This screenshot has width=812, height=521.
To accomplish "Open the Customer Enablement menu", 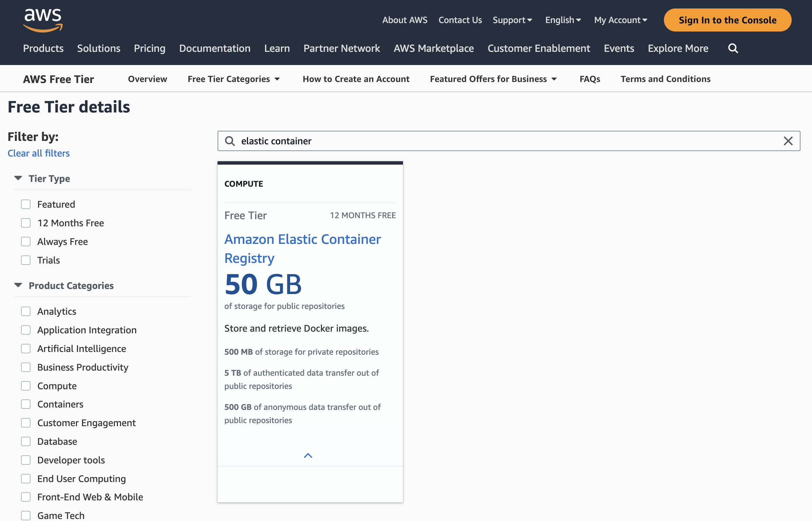I will [x=539, y=48].
